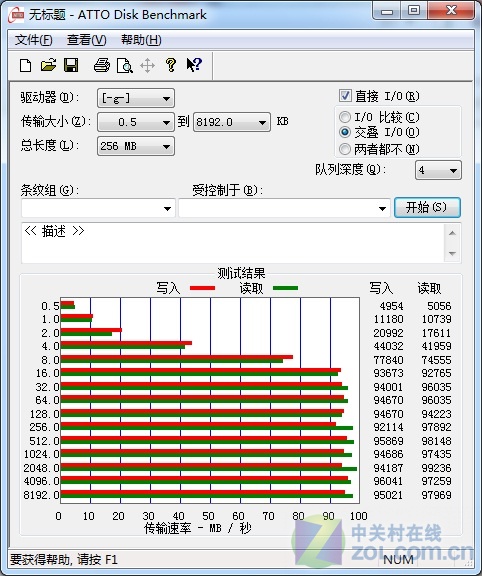Select the 两者都不 radio button
The height and width of the screenshot is (576, 482).
tap(345, 149)
